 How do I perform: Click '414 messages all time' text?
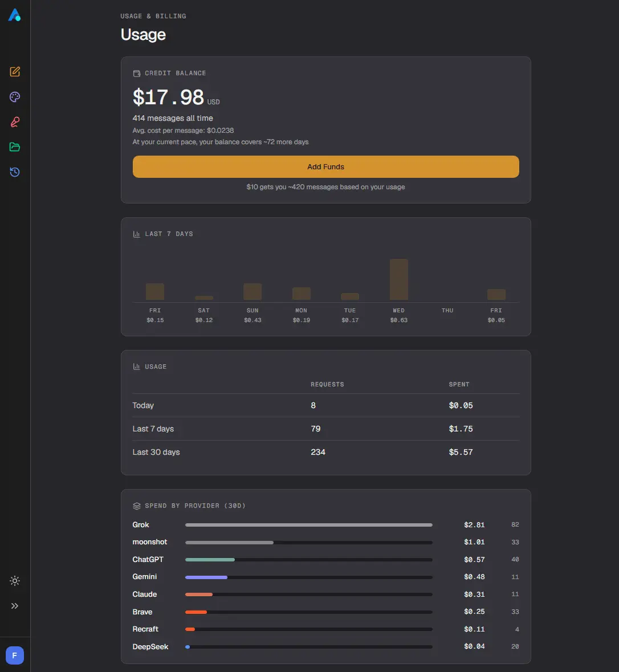pyautogui.click(x=173, y=118)
